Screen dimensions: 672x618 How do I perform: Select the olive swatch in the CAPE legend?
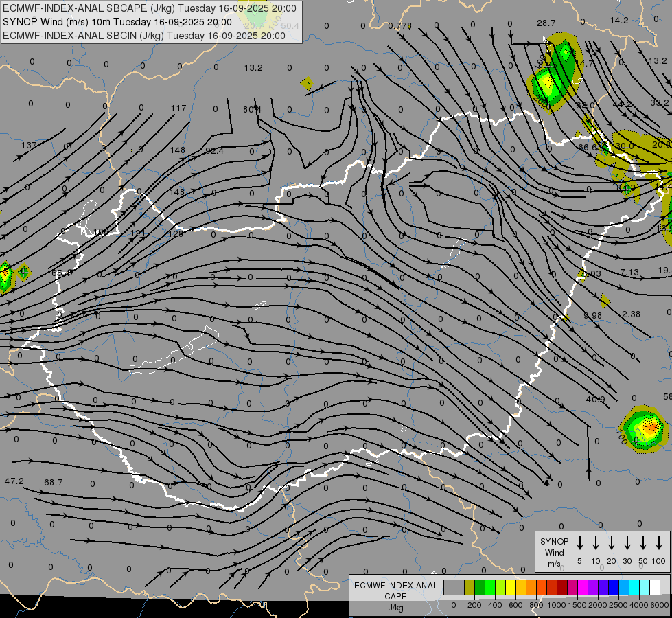[470, 587]
